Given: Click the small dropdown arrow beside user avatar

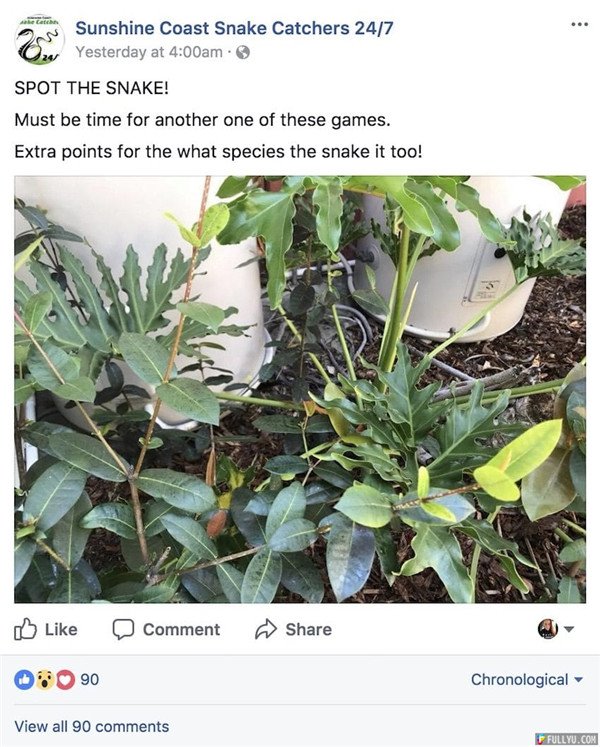Looking at the screenshot, I should coord(568,629).
